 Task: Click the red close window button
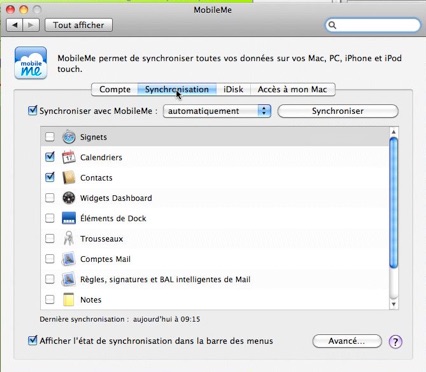coord(11,9)
